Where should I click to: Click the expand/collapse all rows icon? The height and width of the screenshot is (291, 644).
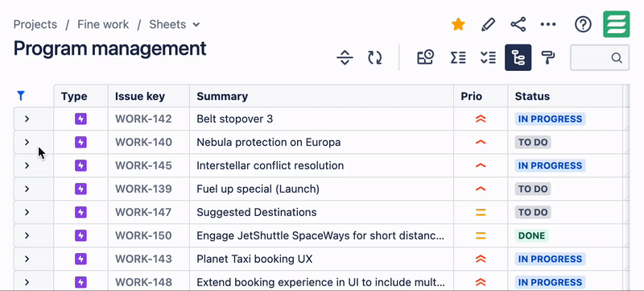(345, 57)
